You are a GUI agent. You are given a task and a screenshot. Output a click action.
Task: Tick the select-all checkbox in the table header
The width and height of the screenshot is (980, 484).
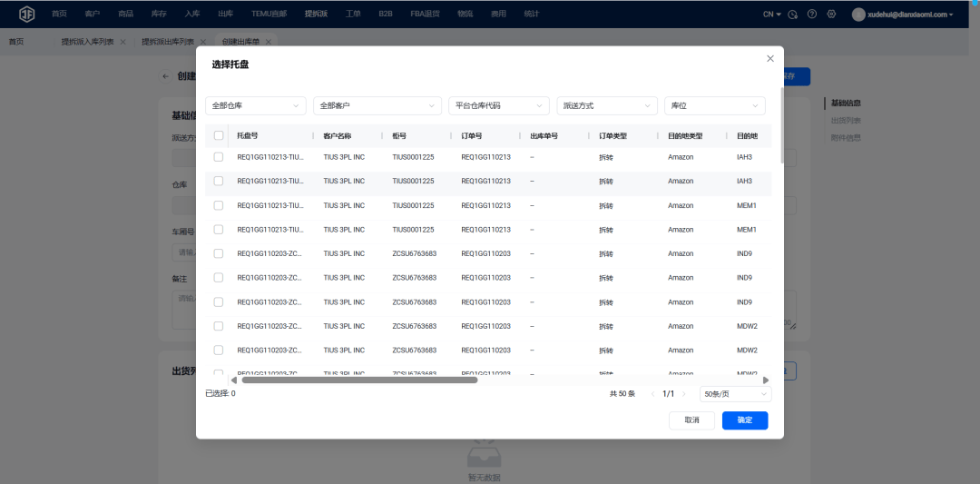click(218, 135)
